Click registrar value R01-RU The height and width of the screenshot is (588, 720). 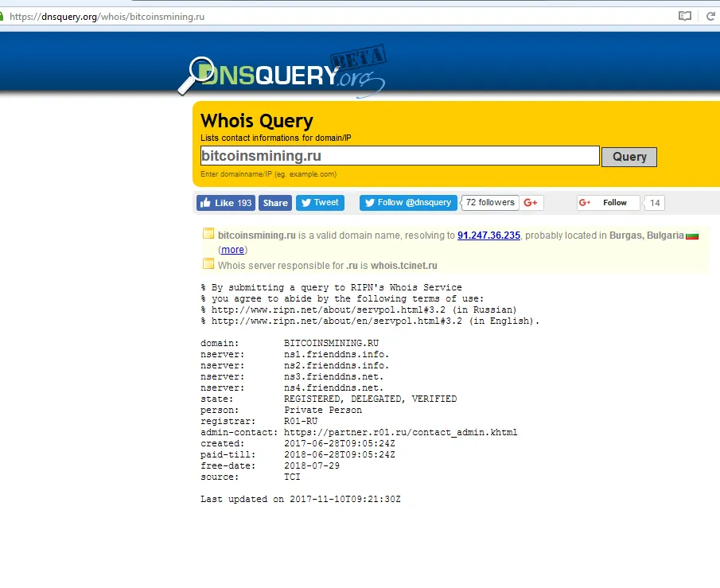[x=300, y=421]
